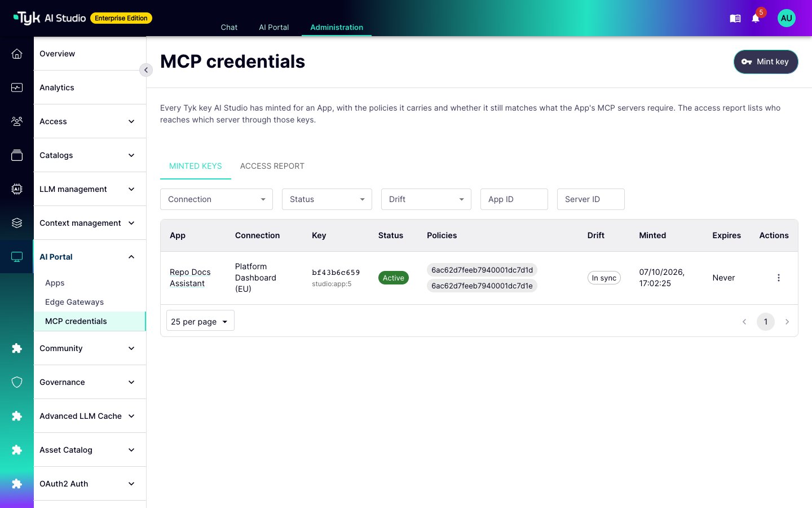Click the Active status badge
This screenshot has height=508, width=812.
(x=394, y=278)
